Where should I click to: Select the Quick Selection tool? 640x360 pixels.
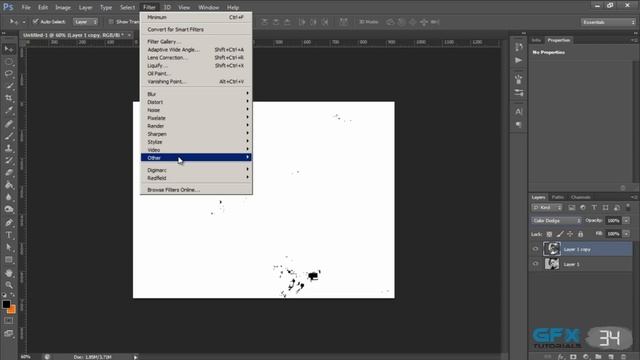(9, 86)
